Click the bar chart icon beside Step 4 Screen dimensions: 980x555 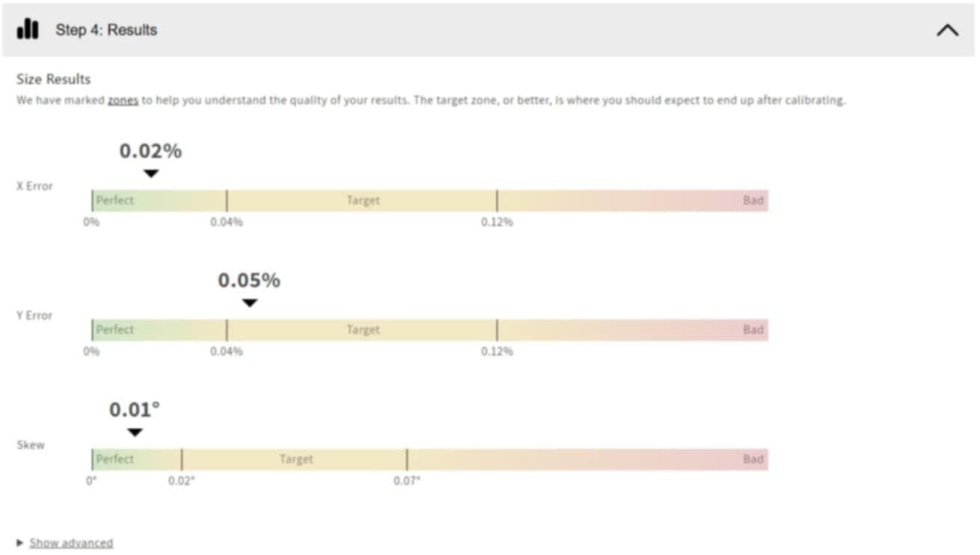pyautogui.click(x=28, y=29)
